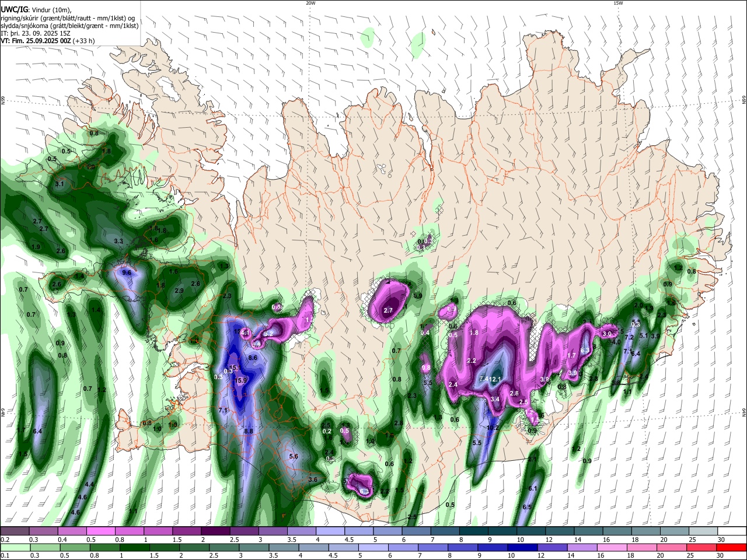Click the white 30 snow-scale swatch
747x560 pixels.
click(x=732, y=531)
